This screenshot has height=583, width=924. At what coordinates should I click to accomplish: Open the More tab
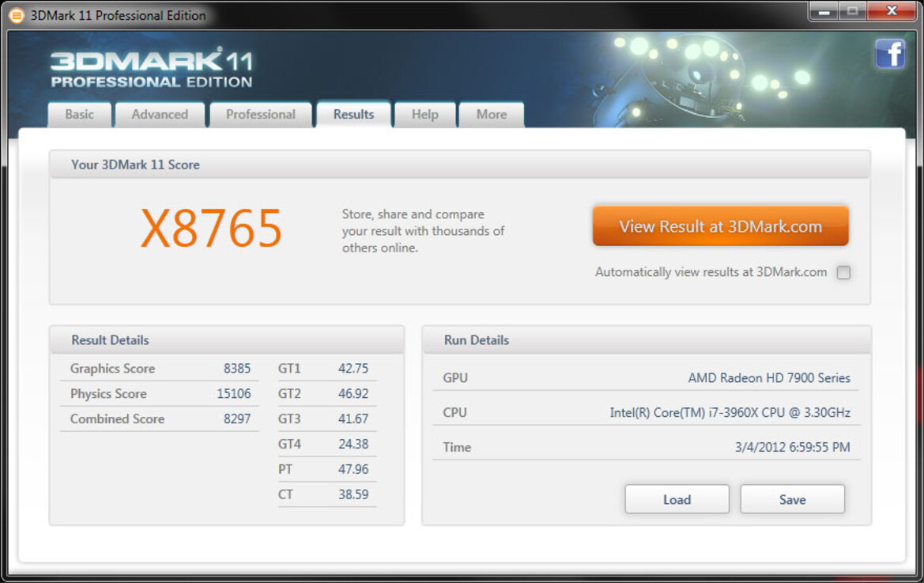pyautogui.click(x=492, y=115)
